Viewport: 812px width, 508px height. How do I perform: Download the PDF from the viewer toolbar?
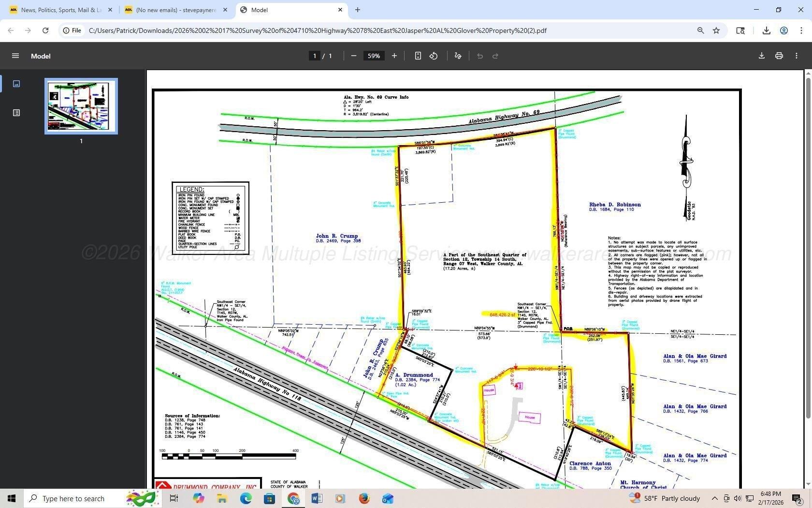point(761,56)
